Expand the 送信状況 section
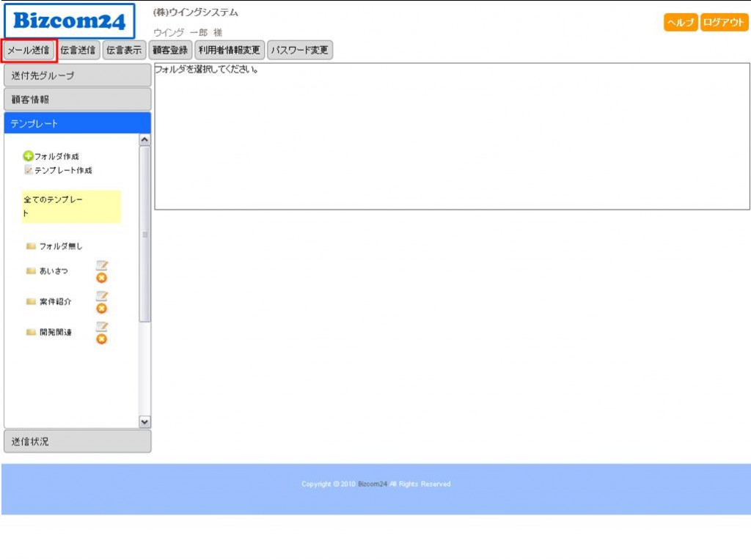This screenshot has width=751, height=560. (x=77, y=442)
